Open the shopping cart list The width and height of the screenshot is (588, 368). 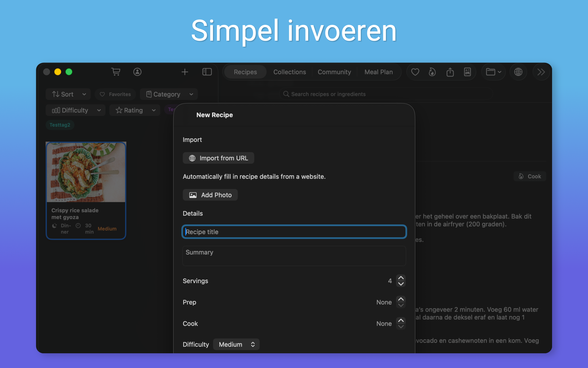(116, 72)
